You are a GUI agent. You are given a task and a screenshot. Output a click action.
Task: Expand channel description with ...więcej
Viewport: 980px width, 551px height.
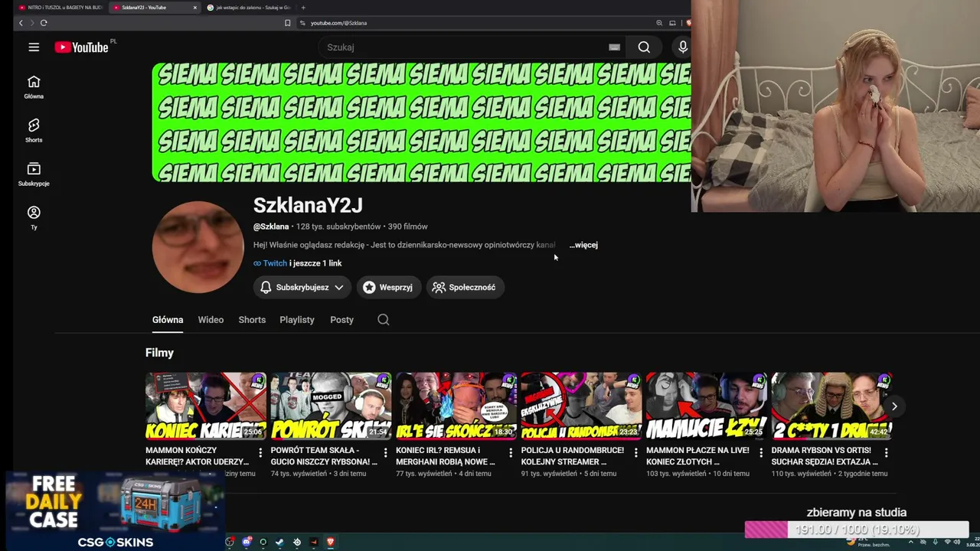[583, 245]
